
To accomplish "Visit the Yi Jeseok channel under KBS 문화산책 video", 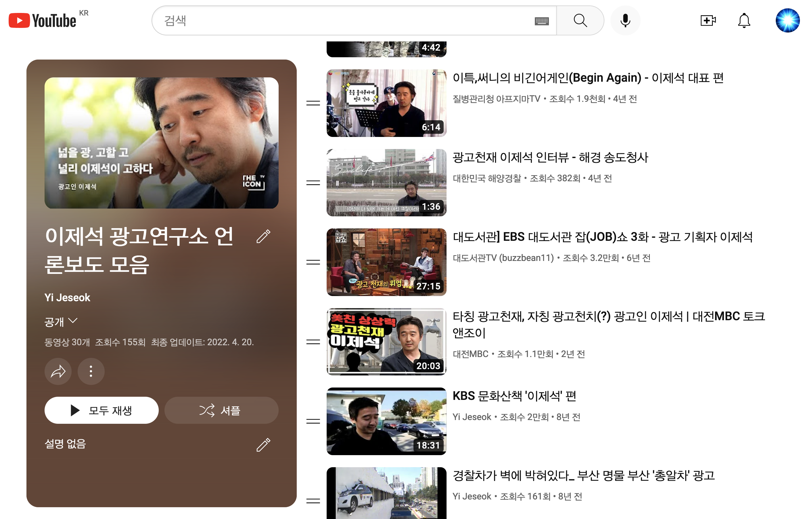I will (472, 417).
